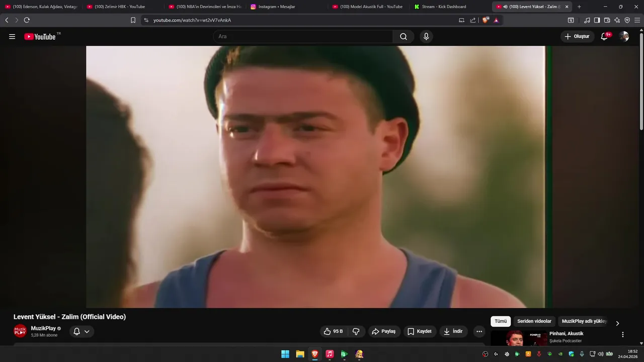Open the playlist music note icon
644x362 pixels.
(x=587, y=20)
